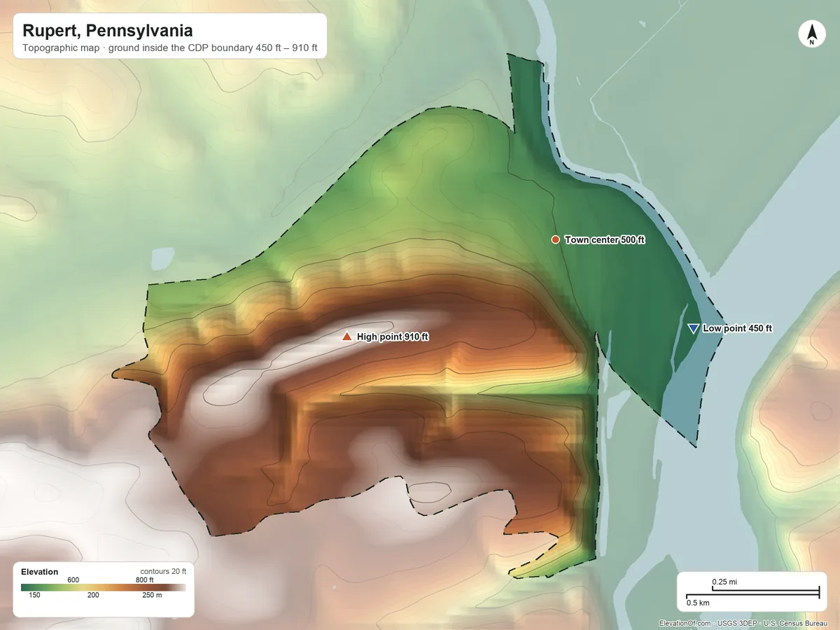The width and height of the screenshot is (840, 630).
Task: Click the north arrow compass icon
Action: click(811, 34)
